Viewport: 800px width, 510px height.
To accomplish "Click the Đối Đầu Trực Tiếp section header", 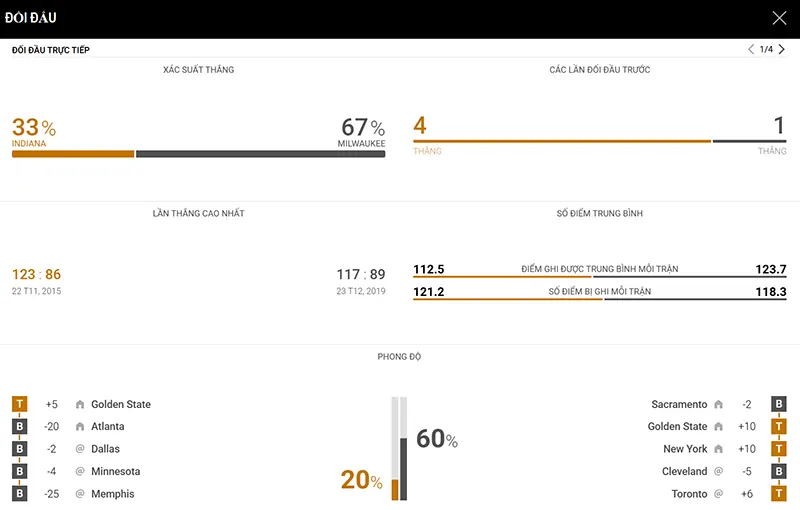I will [51, 50].
